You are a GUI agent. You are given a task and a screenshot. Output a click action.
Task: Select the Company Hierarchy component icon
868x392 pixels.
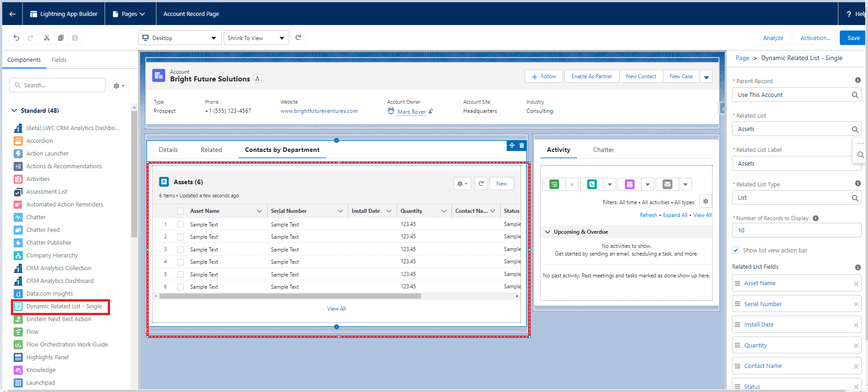(x=18, y=256)
